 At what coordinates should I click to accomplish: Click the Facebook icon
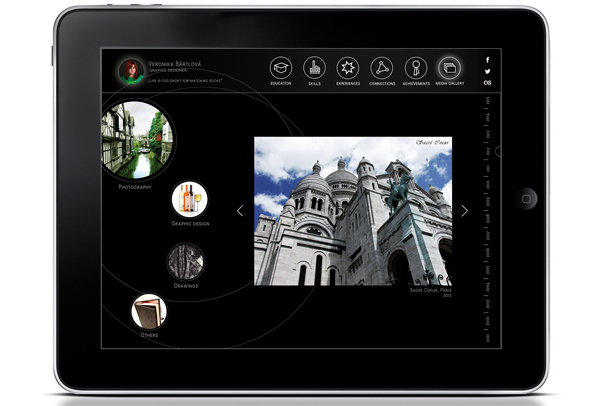point(487,60)
